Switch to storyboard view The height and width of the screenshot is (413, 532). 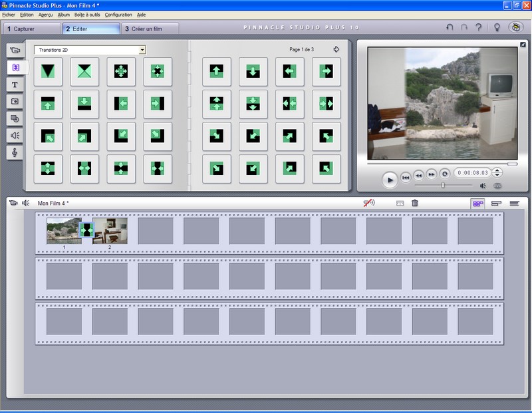point(478,204)
